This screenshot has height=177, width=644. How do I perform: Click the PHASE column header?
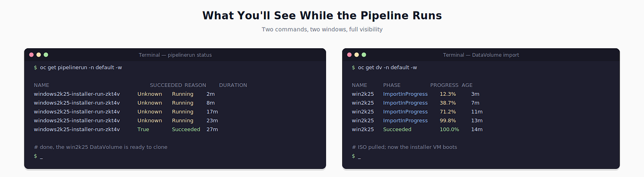pos(392,85)
